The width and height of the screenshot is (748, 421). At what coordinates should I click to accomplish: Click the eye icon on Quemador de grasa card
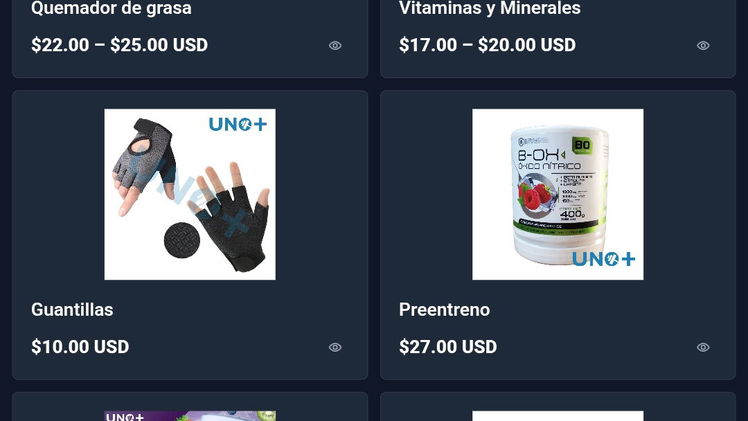[x=335, y=45]
